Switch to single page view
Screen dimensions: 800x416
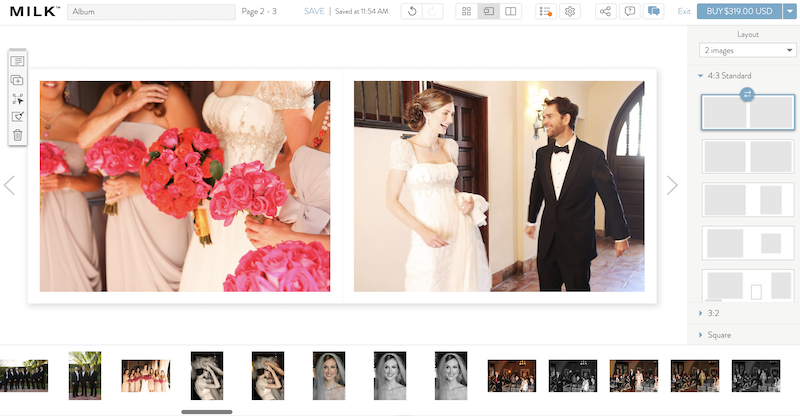coord(489,11)
